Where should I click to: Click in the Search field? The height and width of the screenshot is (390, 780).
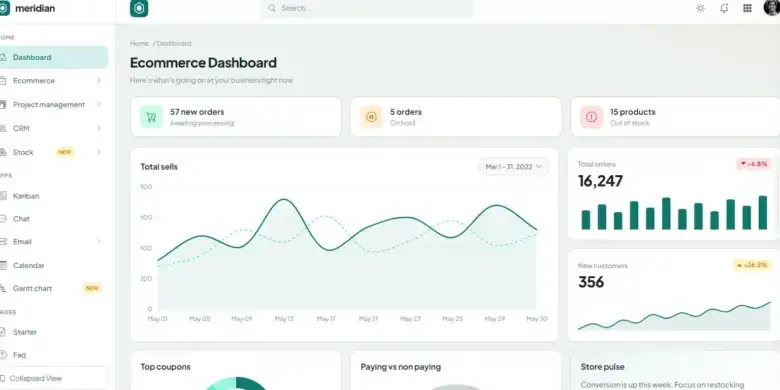pos(367,8)
